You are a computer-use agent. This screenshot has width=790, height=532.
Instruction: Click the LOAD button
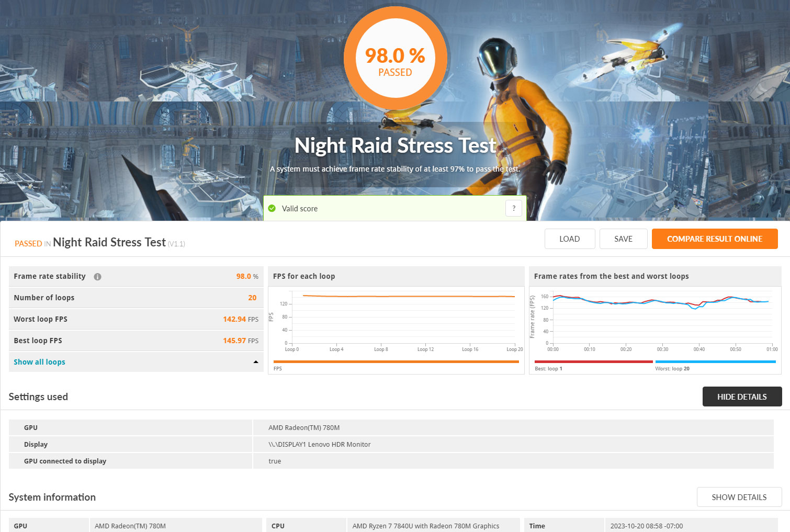[570, 239]
